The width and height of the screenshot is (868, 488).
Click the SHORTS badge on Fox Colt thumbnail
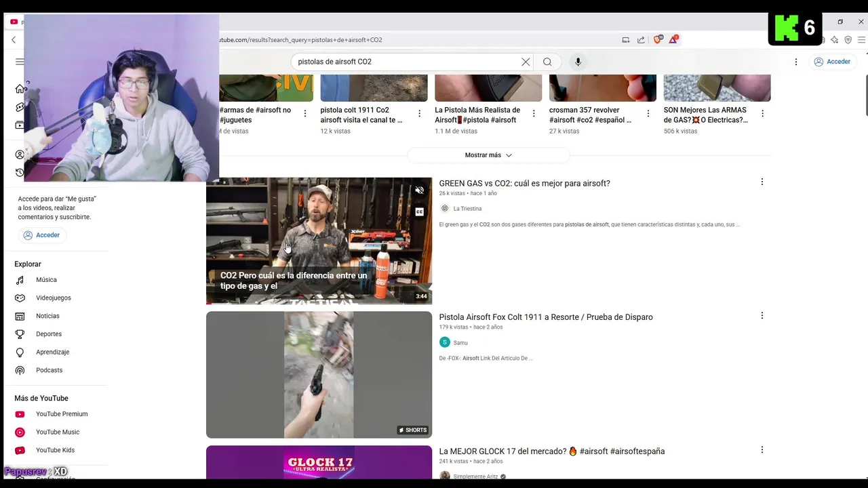coord(413,430)
